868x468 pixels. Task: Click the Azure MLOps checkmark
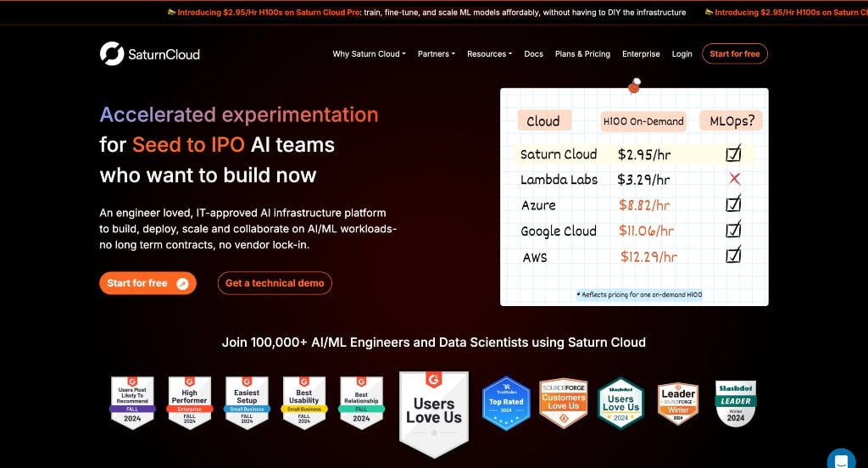pyautogui.click(x=733, y=203)
